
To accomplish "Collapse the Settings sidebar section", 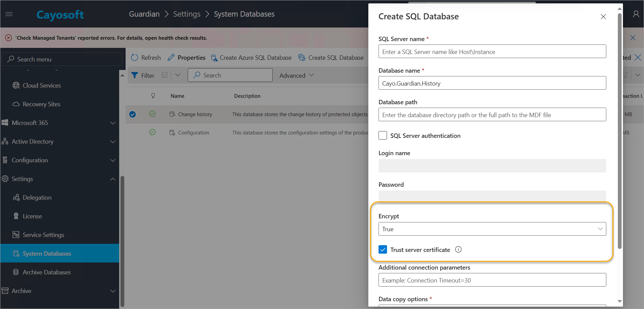I will (113, 179).
